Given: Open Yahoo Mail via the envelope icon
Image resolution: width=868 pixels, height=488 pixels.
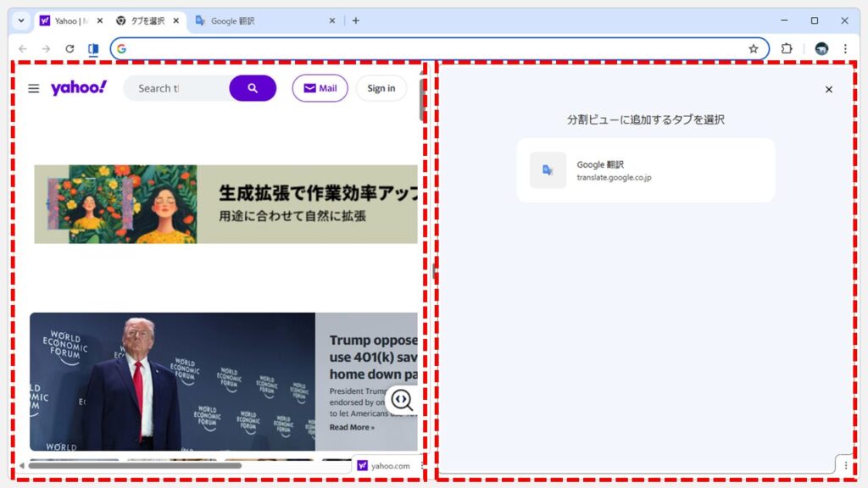Looking at the screenshot, I should (x=320, y=88).
